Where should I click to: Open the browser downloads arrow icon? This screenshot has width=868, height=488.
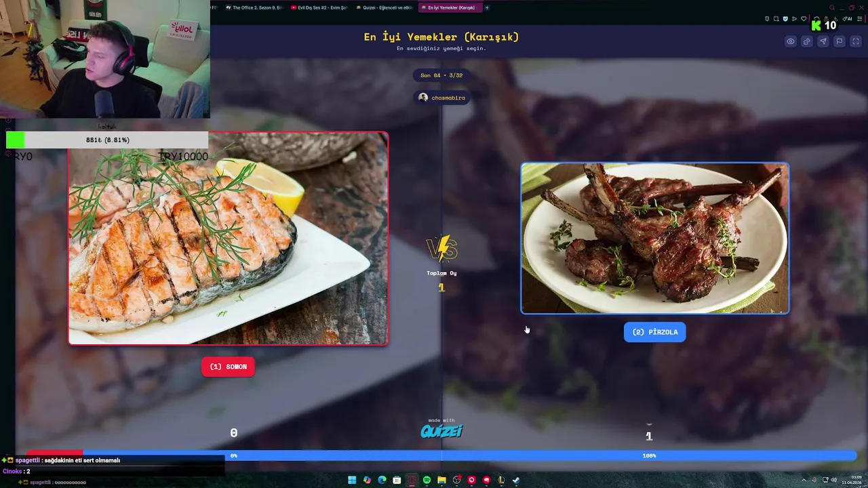click(835, 19)
